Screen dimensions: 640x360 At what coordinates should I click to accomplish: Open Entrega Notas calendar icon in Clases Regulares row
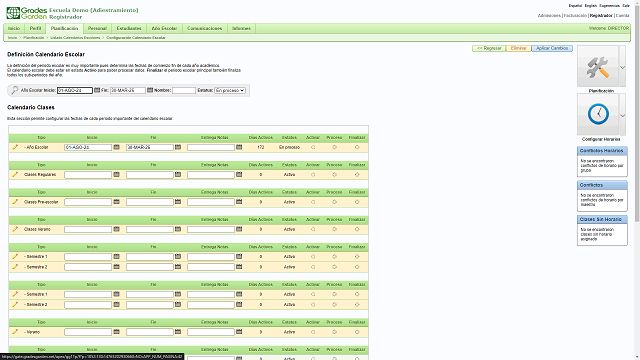[x=239, y=174]
